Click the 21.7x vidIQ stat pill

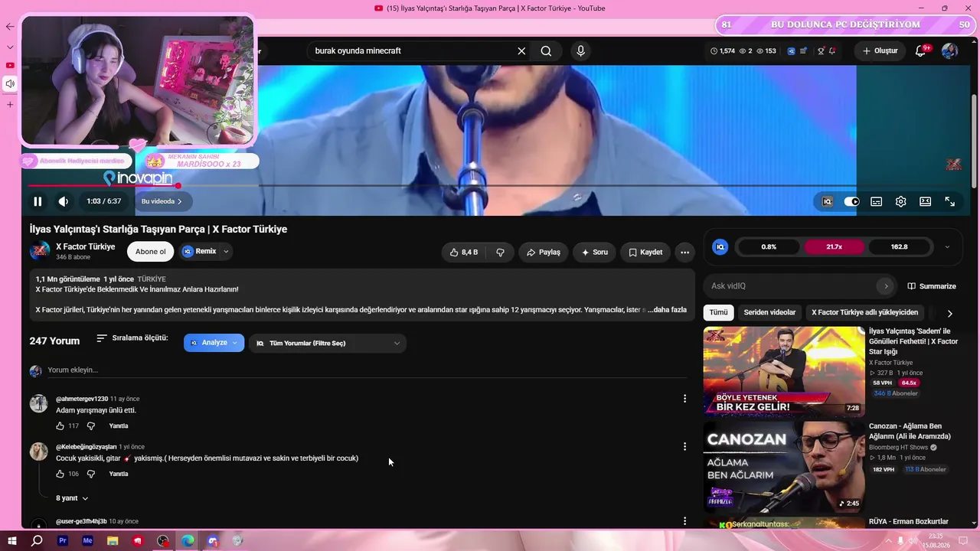[834, 247]
